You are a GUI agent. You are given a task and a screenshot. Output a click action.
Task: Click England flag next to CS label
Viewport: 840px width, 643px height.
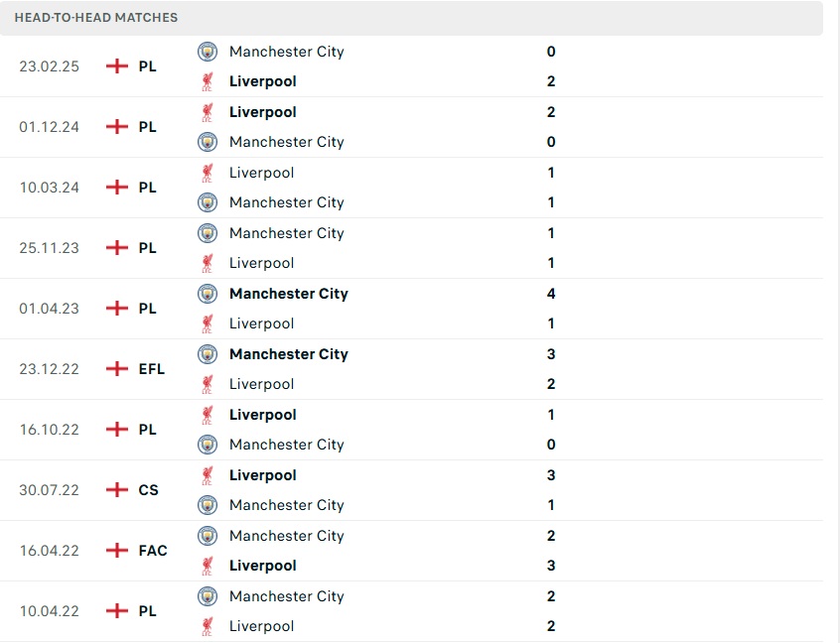pos(117,490)
